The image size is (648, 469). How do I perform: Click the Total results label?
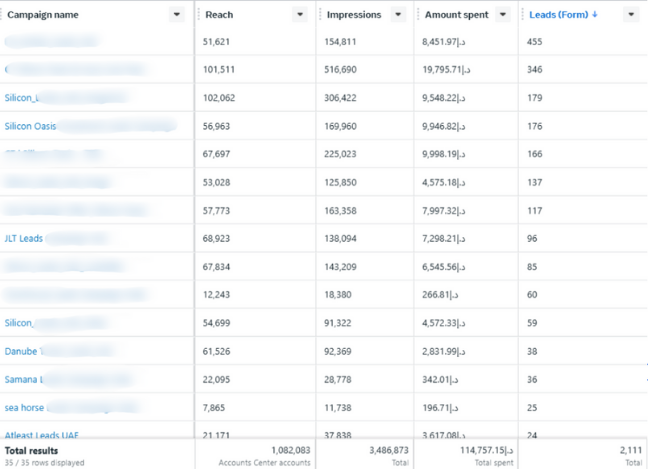pyautogui.click(x=31, y=451)
